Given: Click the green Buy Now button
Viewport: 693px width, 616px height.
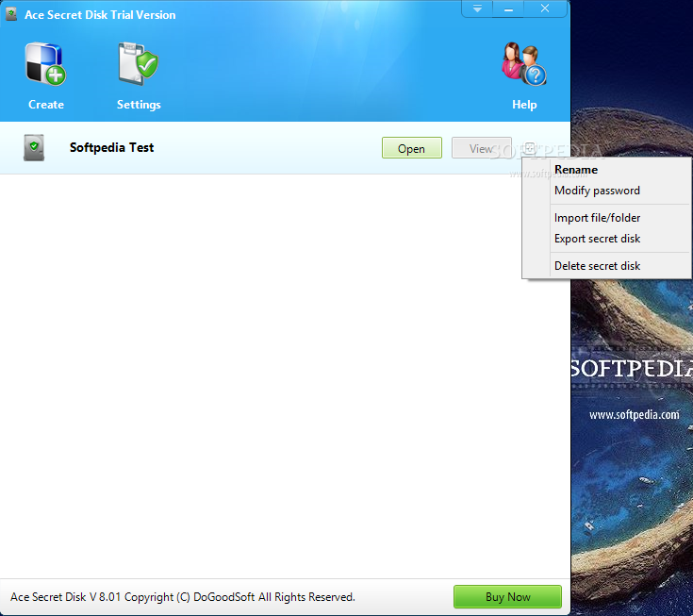Looking at the screenshot, I should [507, 597].
